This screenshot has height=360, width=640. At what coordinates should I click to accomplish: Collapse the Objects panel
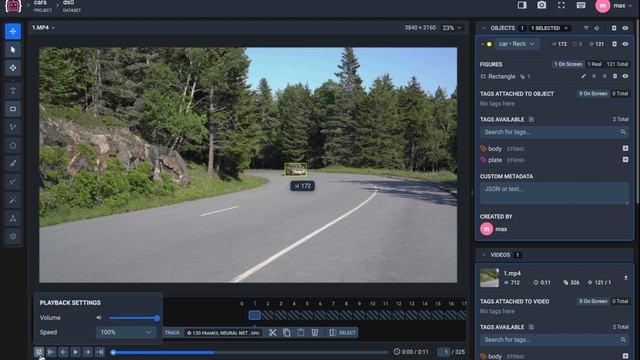pyautogui.click(x=484, y=28)
